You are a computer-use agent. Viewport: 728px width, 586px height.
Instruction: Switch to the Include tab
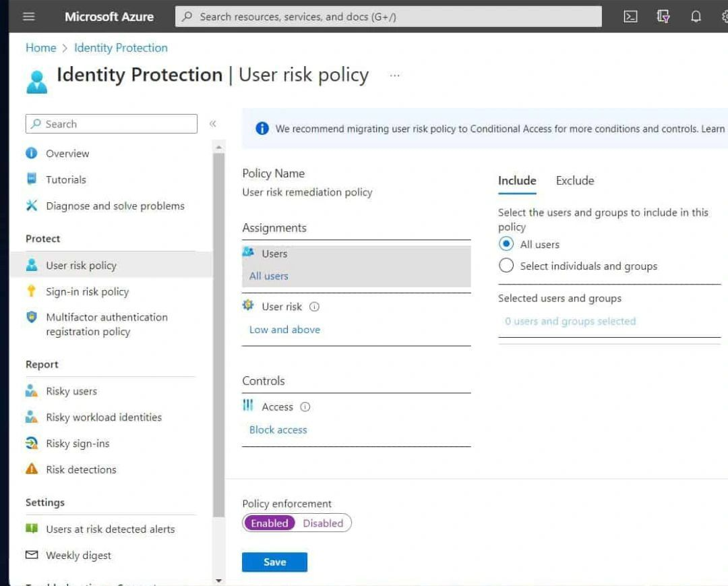(x=517, y=180)
